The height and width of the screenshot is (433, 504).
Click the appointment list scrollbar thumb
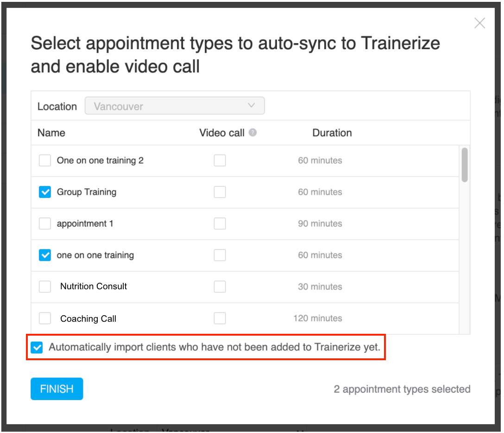[x=465, y=165]
